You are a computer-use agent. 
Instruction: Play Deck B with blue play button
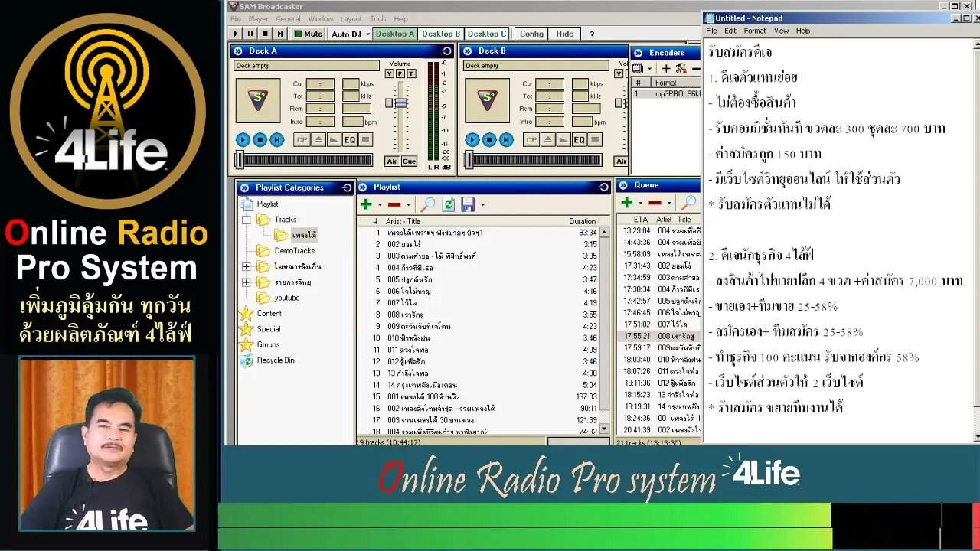(472, 139)
